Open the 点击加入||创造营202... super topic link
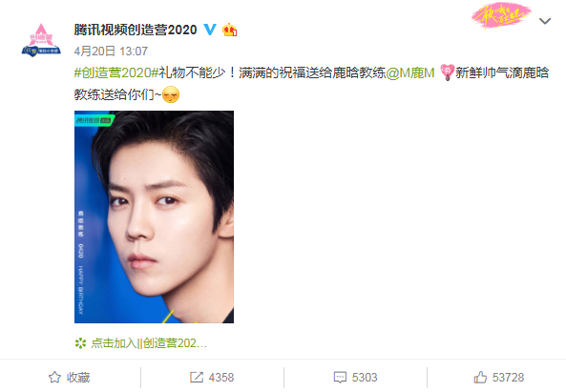The width and height of the screenshot is (566, 392). coord(149,343)
